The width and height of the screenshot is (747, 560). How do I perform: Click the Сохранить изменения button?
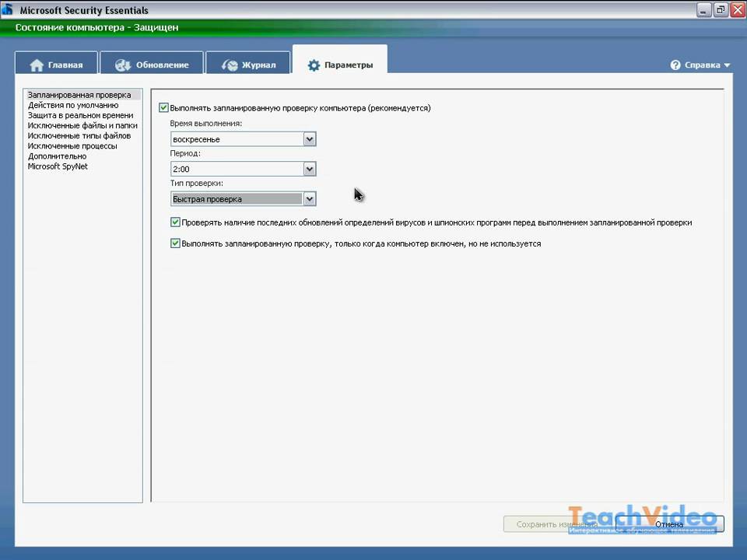coord(557,524)
